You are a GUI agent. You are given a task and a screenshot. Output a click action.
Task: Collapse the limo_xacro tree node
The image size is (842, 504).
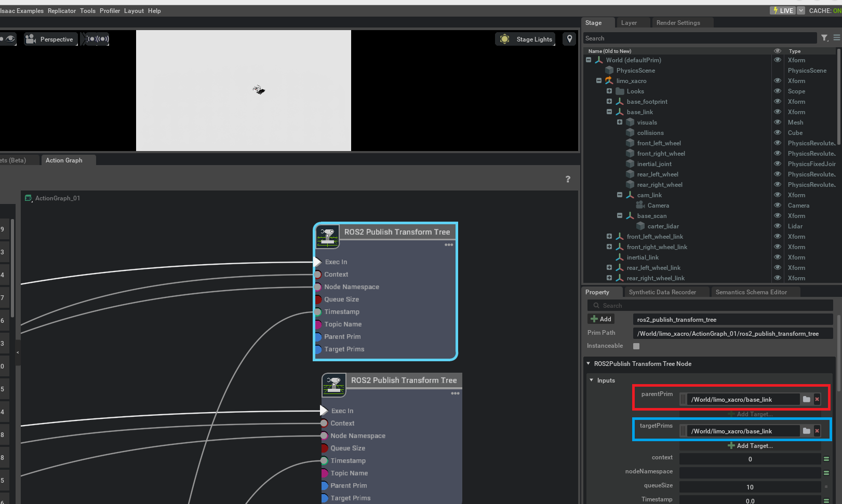pos(599,81)
